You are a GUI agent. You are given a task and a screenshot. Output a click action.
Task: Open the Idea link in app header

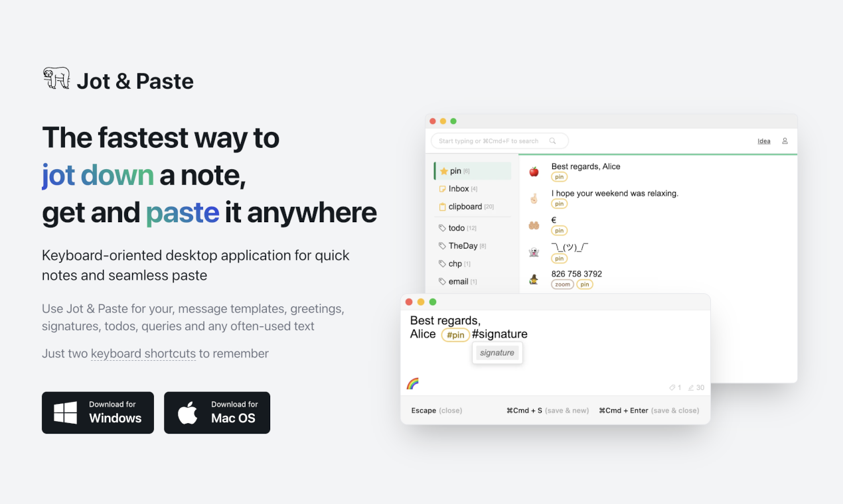764,141
